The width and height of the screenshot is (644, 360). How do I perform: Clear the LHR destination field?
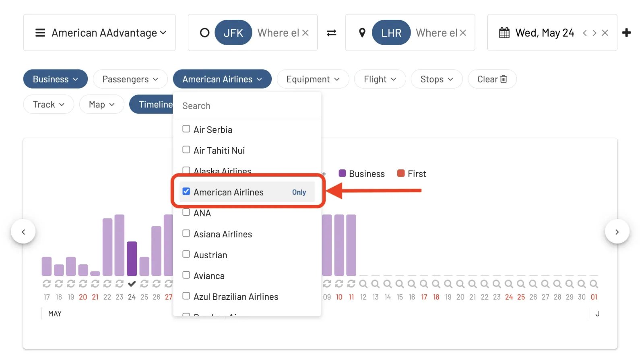click(463, 33)
